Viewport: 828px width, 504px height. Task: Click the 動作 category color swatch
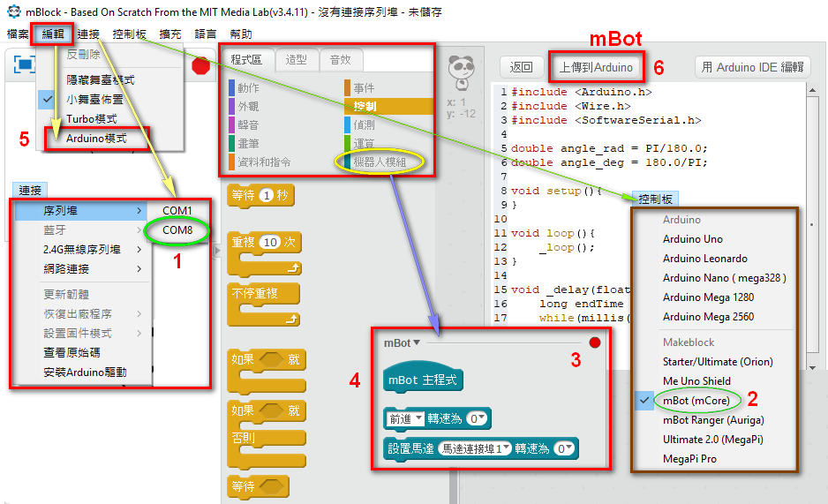point(231,87)
